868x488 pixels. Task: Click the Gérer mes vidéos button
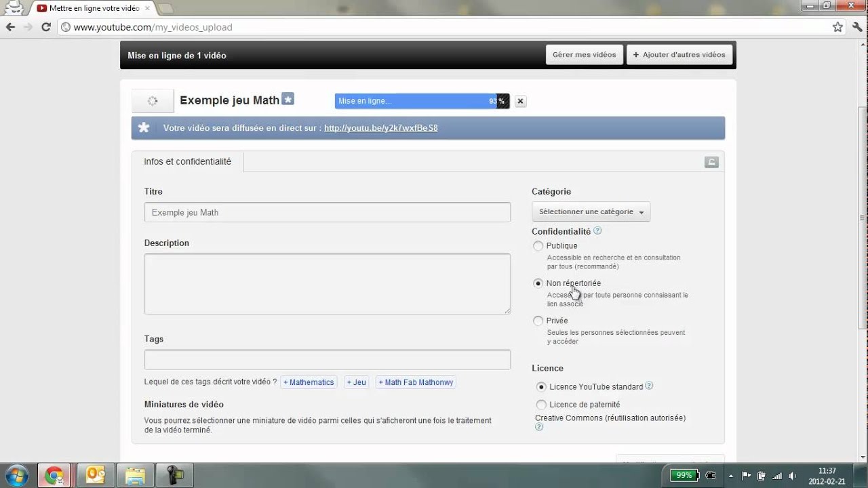click(584, 55)
